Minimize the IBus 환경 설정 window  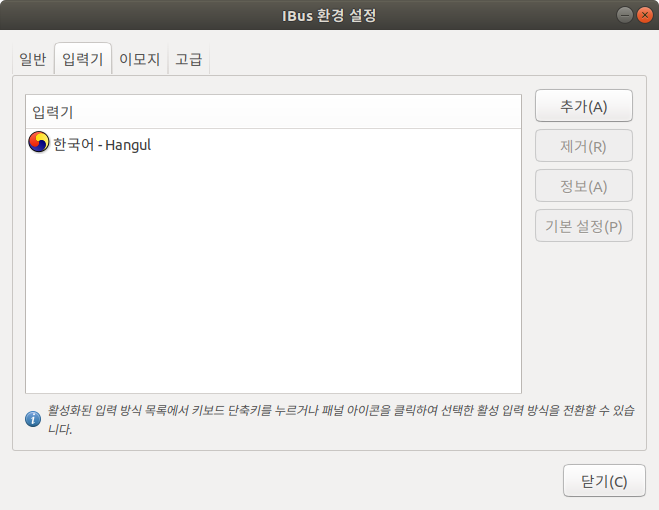coord(625,15)
